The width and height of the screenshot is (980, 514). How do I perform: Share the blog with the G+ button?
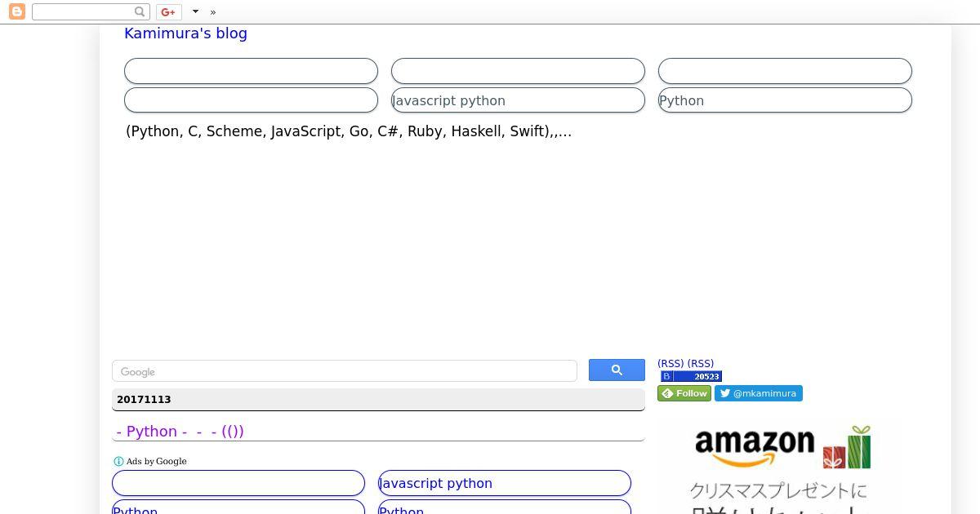[x=168, y=11]
